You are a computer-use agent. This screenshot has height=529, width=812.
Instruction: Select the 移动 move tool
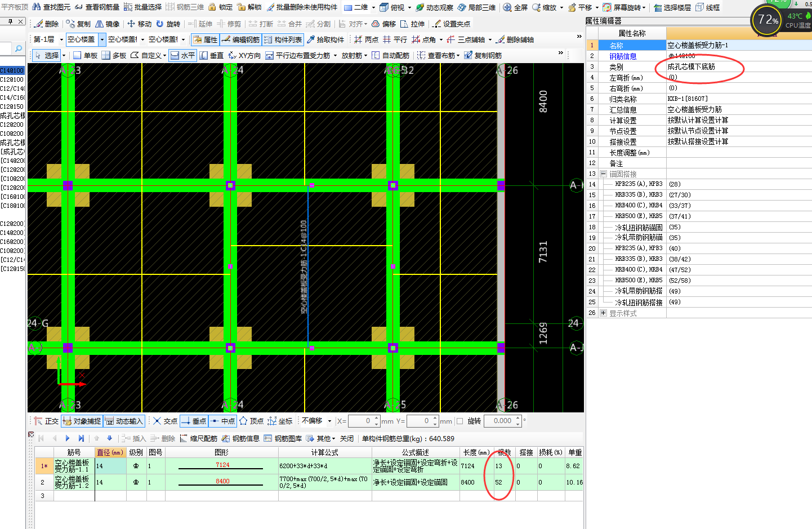pyautogui.click(x=139, y=24)
